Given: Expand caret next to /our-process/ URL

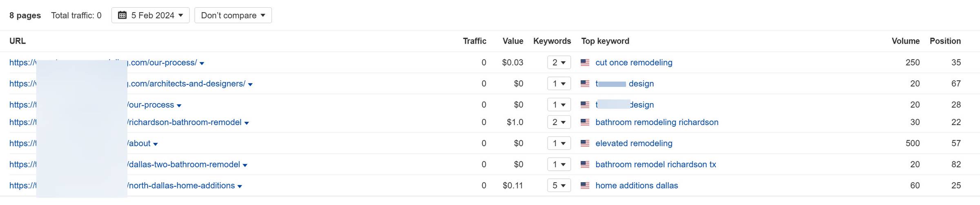Looking at the screenshot, I should (202, 64).
